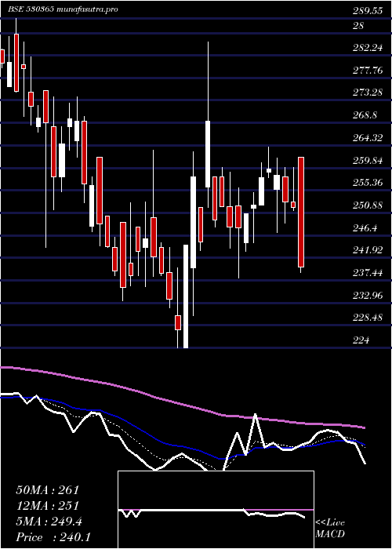Click the Live MACD label
This screenshot has height=549, width=392.
coord(330,529)
